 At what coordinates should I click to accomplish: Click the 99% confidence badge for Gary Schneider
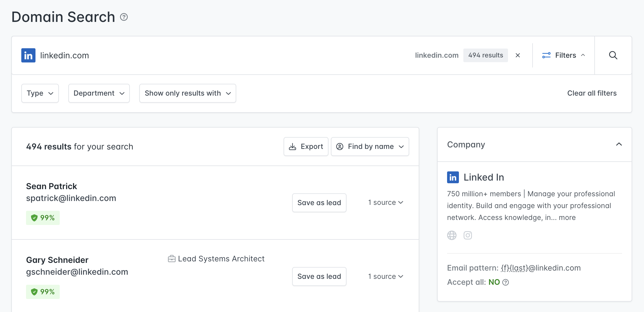point(43,292)
